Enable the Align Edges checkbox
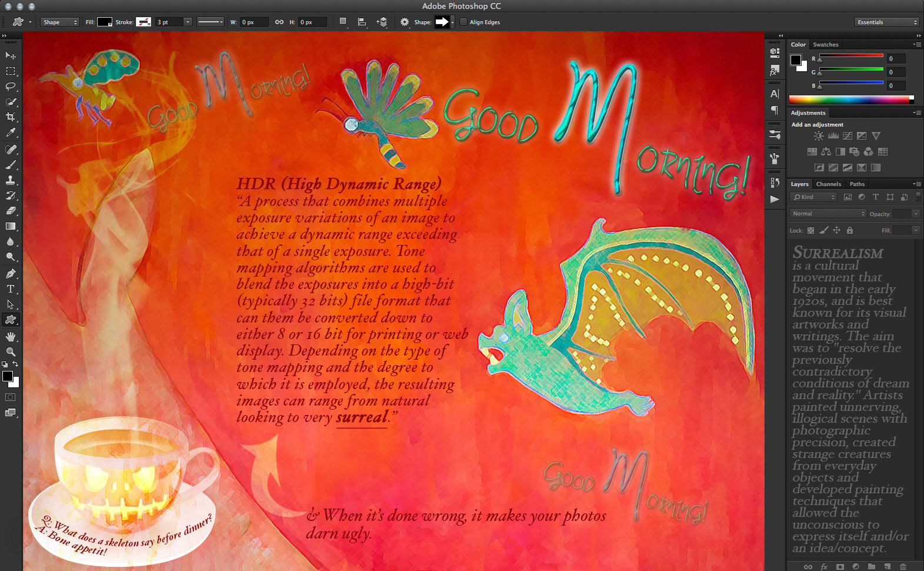Viewport: 924px width, 571px height. [463, 22]
